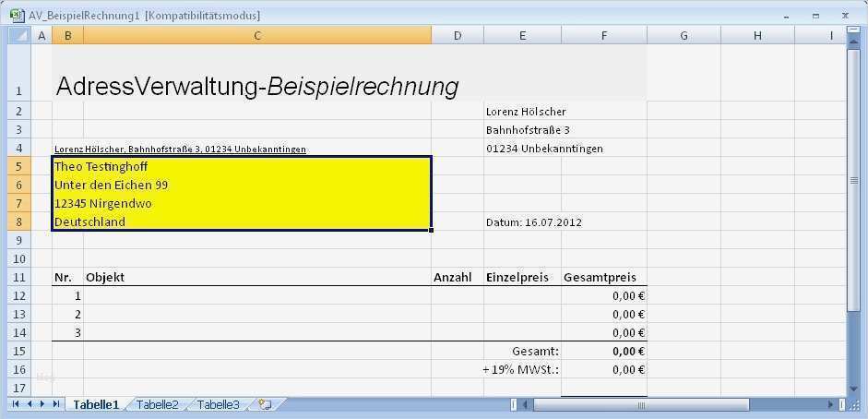Screen dimensions: 868x419
Task: Click vertical scrollbar up arrow
Action: tap(853, 43)
